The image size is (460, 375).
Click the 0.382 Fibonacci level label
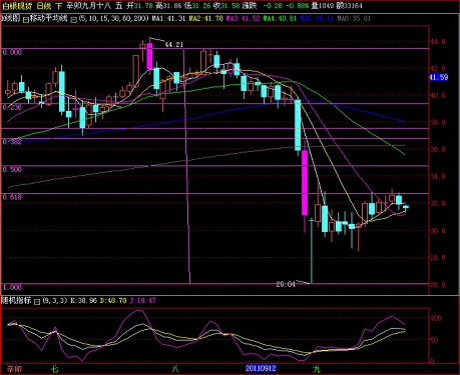tap(12, 142)
